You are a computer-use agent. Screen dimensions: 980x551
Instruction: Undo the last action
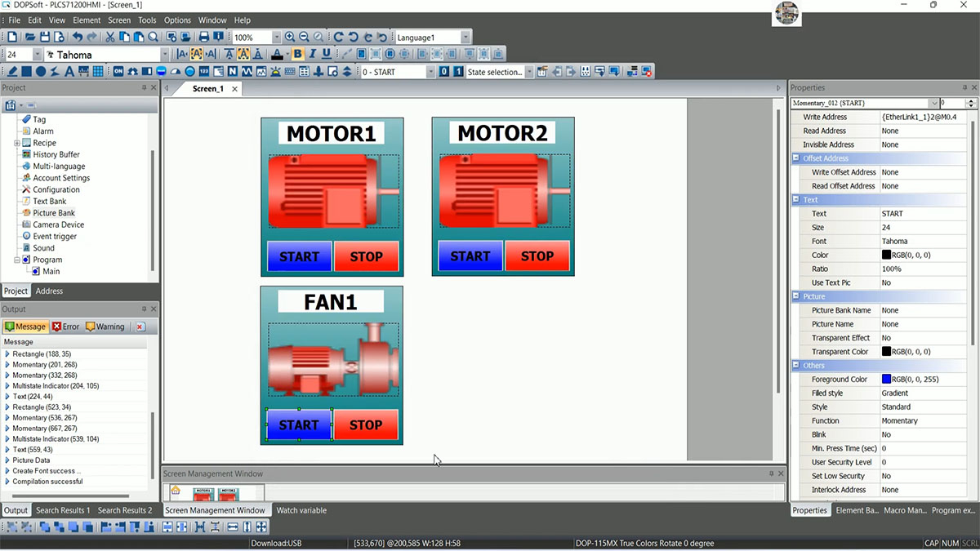pos(78,37)
